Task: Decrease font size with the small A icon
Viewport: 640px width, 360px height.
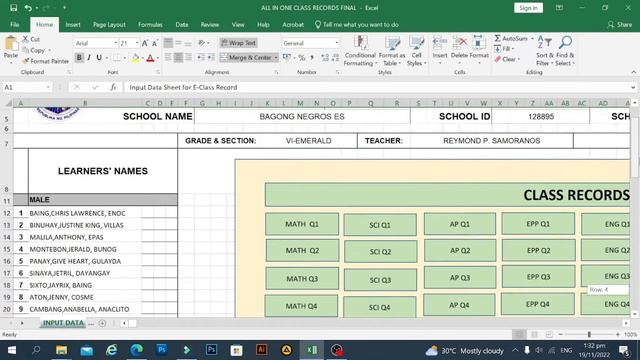Action: click(155, 43)
